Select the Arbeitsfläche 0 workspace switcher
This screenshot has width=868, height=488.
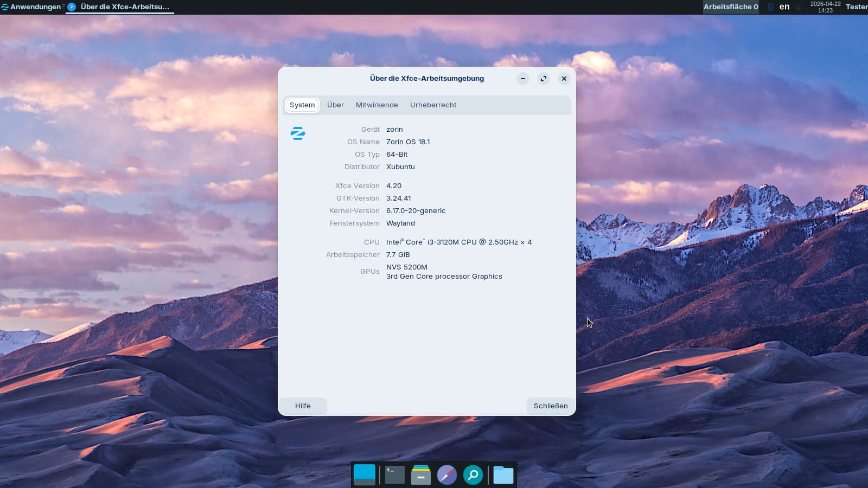pyautogui.click(x=730, y=7)
